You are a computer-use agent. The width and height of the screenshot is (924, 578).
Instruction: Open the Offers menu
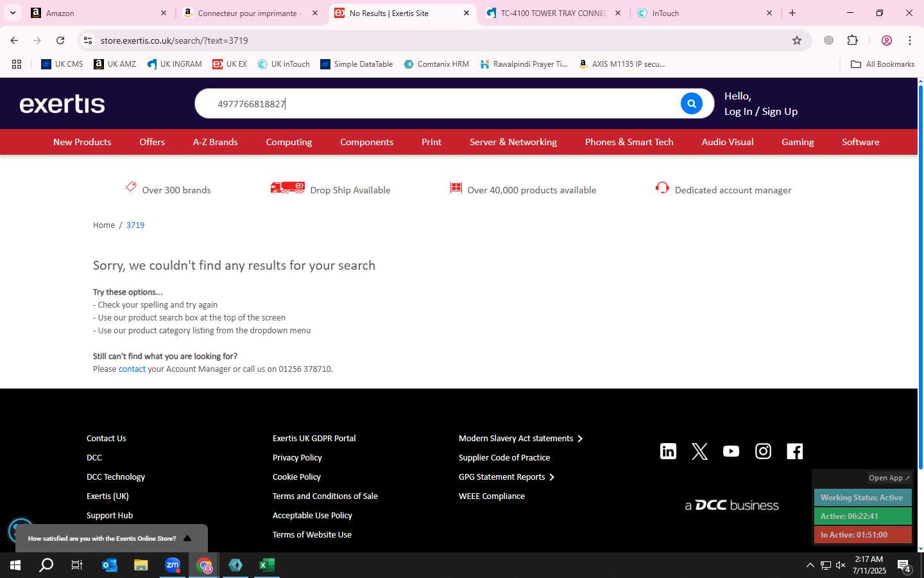tap(152, 142)
